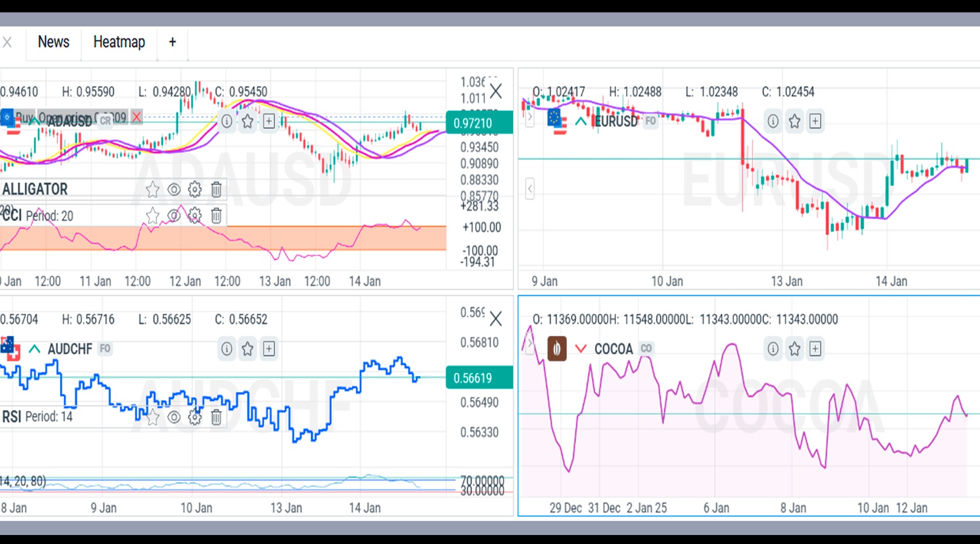
Task: Hide the RSI indicator on AUDCHF
Action: (173, 417)
